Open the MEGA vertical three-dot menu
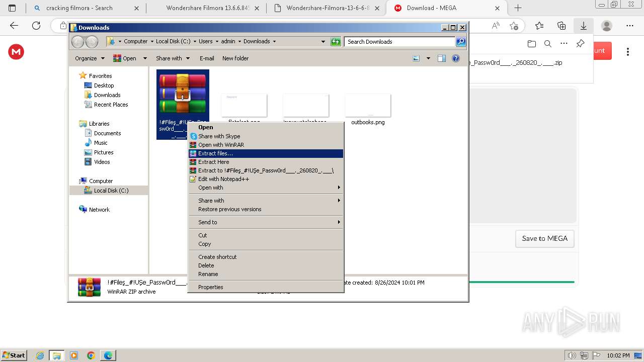Image resolution: width=644 pixels, height=362 pixels. [x=628, y=51]
